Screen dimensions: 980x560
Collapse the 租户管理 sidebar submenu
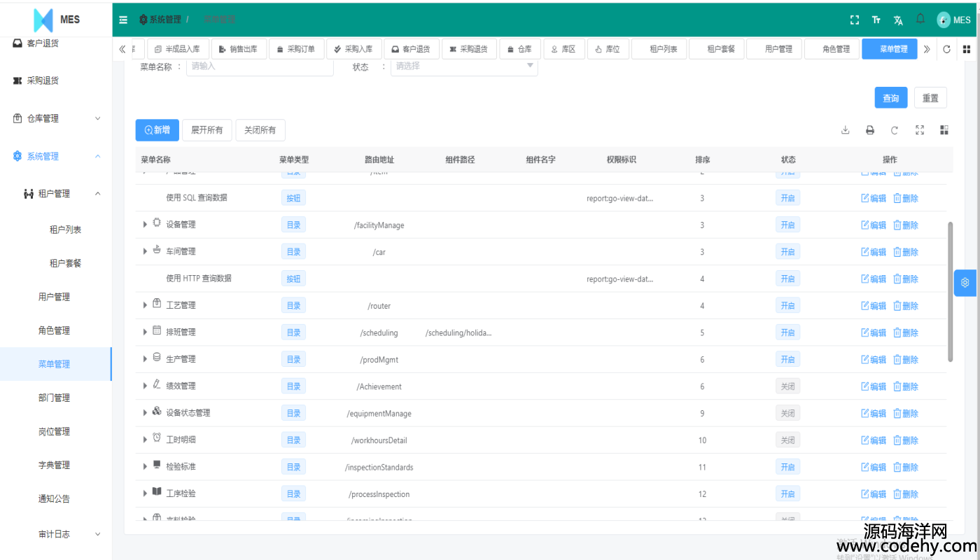click(56, 193)
